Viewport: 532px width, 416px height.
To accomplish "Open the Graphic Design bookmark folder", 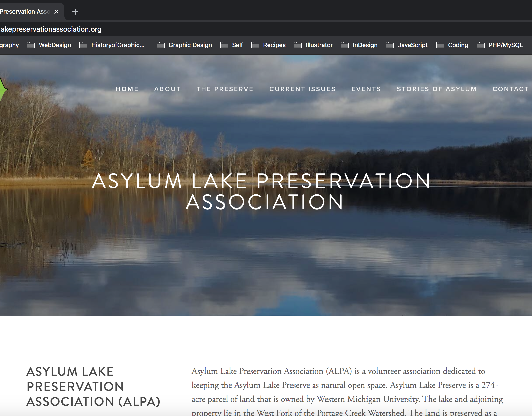I will click(184, 45).
